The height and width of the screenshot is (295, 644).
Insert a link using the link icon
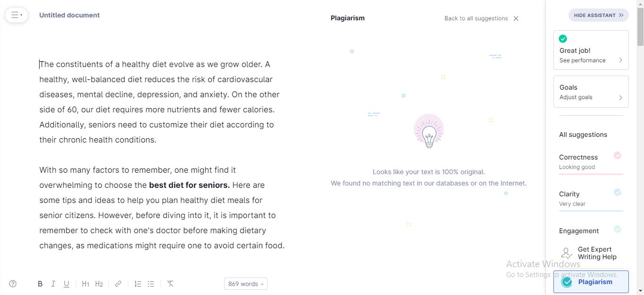click(x=118, y=284)
